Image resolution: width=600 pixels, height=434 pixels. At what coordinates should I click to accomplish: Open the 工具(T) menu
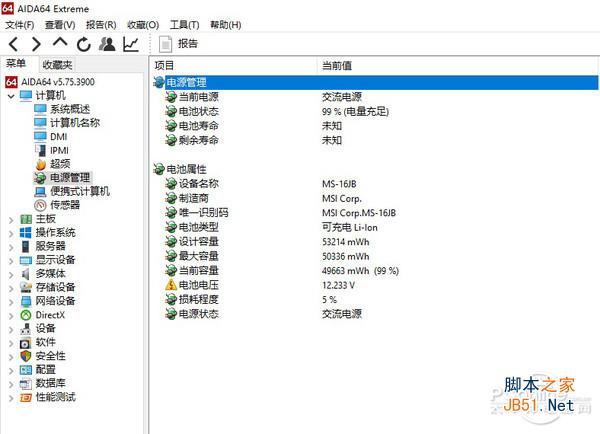point(184,25)
